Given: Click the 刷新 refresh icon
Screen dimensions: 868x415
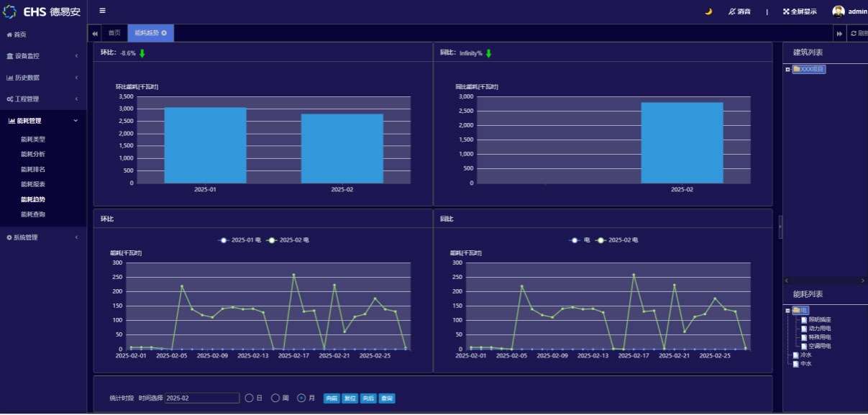Looking at the screenshot, I should (x=854, y=33).
